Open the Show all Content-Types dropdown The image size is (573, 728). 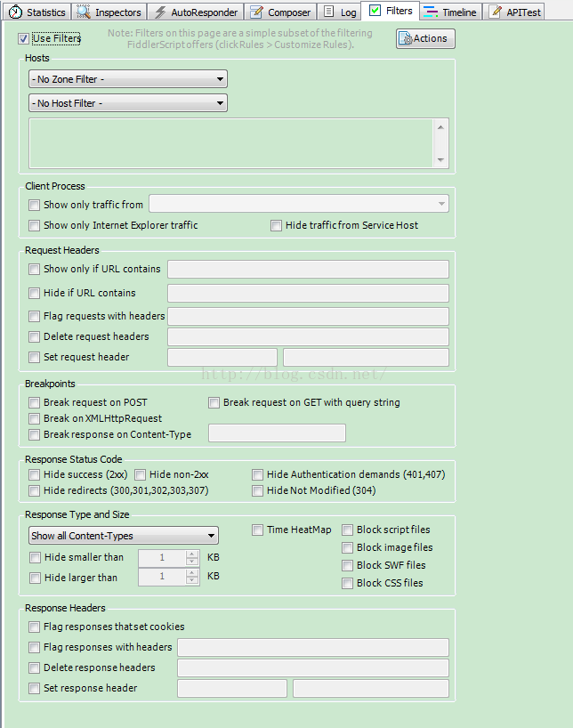point(124,536)
